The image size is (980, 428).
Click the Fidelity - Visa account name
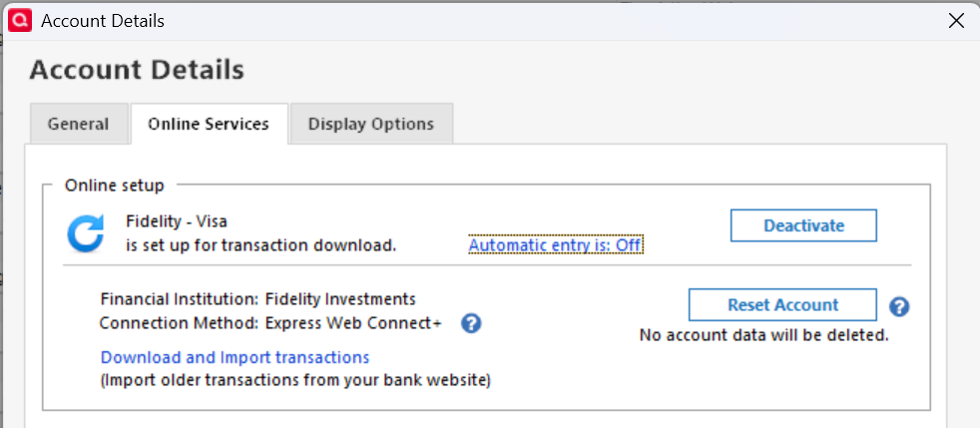pos(170,221)
